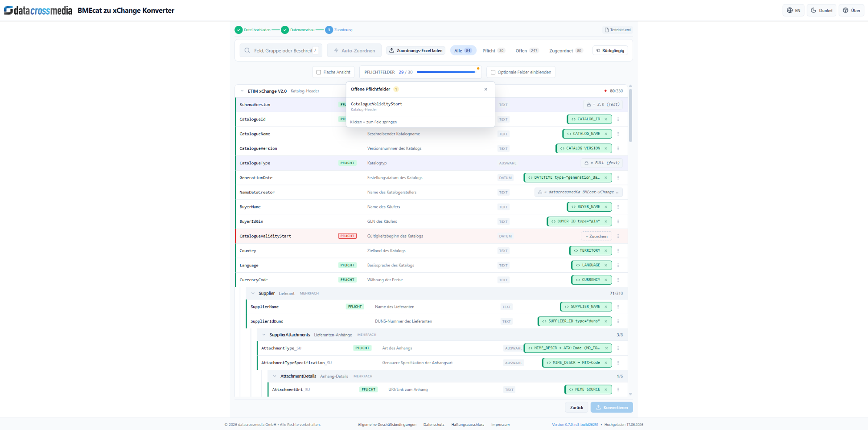Open the Impressum link
Screen dimensions: 868x430
point(500,425)
